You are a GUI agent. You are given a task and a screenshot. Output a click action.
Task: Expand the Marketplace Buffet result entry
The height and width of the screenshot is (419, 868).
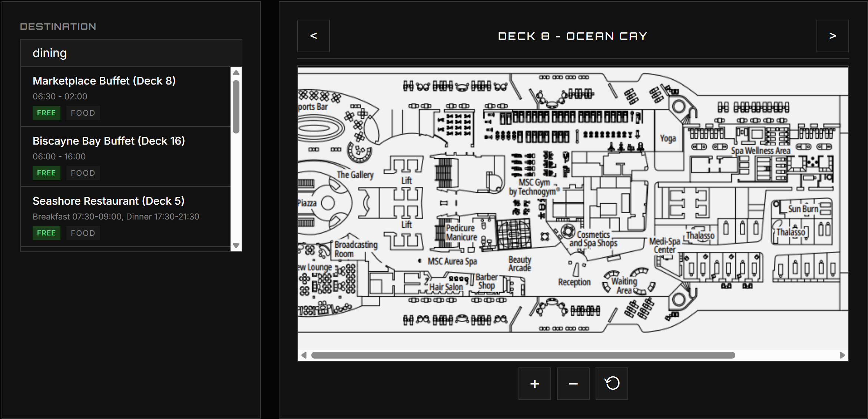tap(104, 80)
